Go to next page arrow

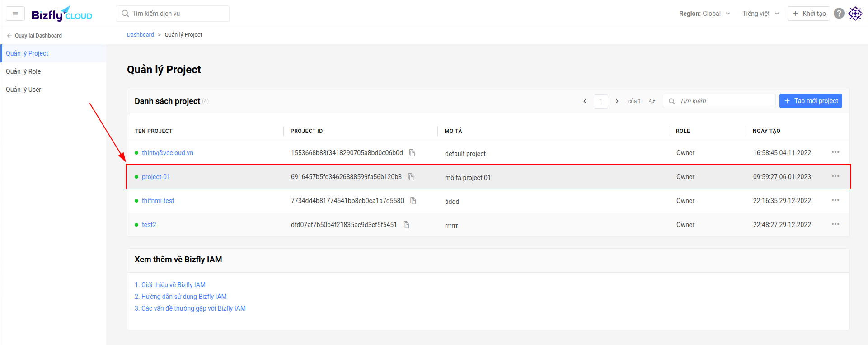(617, 101)
